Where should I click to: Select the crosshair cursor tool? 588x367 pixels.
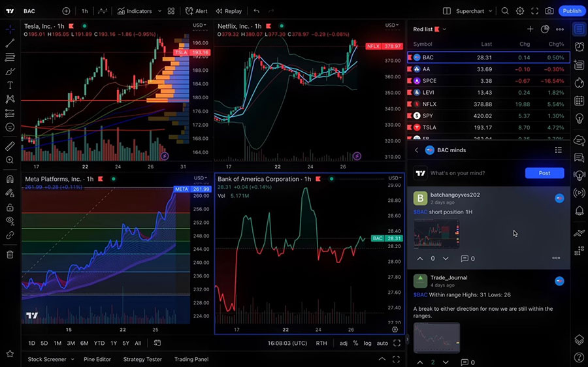(10, 29)
